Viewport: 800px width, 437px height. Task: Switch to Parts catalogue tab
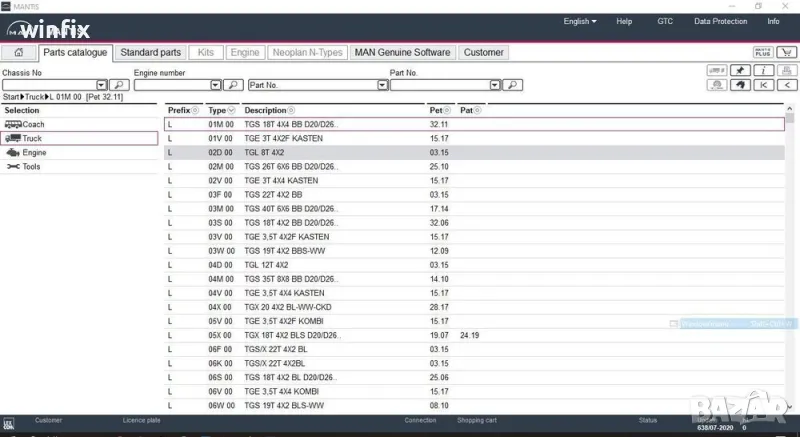(75, 53)
